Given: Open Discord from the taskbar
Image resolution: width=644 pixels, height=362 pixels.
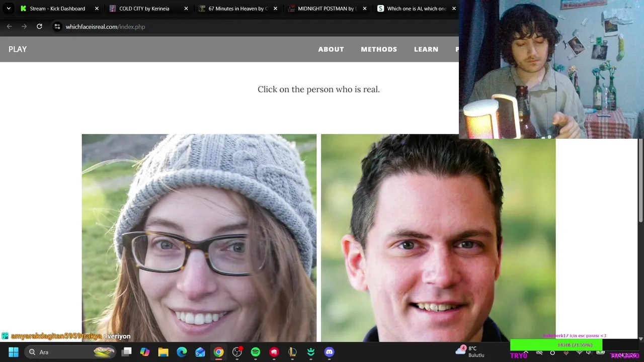Looking at the screenshot, I should (x=330, y=352).
